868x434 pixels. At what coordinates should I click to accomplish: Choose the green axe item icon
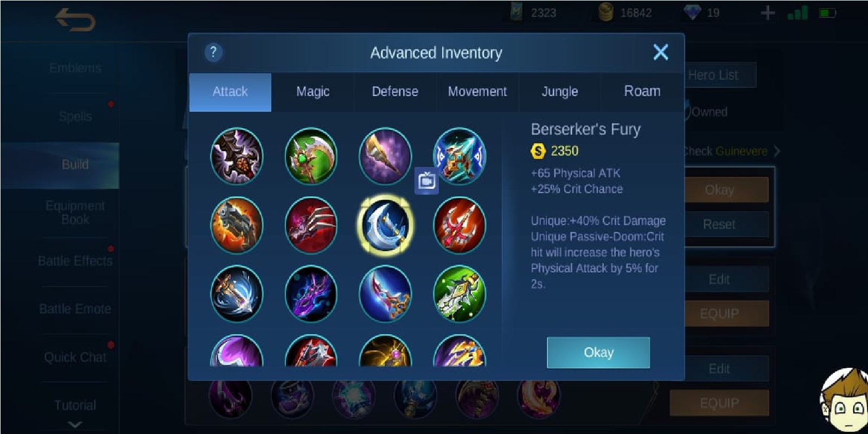tap(311, 156)
